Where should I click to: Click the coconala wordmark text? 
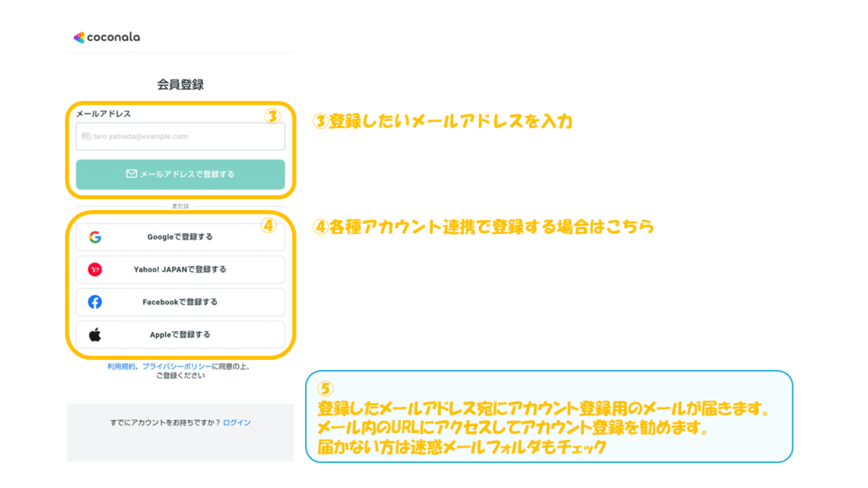[x=114, y=37]
